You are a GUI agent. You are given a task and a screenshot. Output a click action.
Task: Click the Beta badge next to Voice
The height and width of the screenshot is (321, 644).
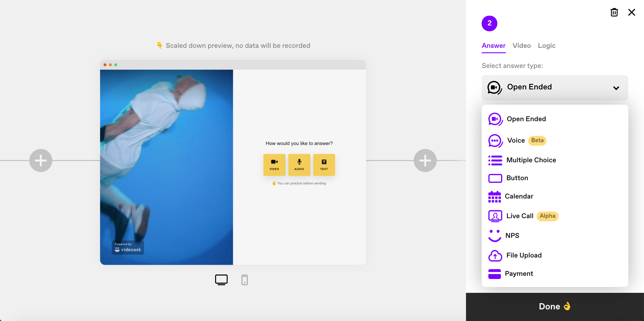coord(537,141)
